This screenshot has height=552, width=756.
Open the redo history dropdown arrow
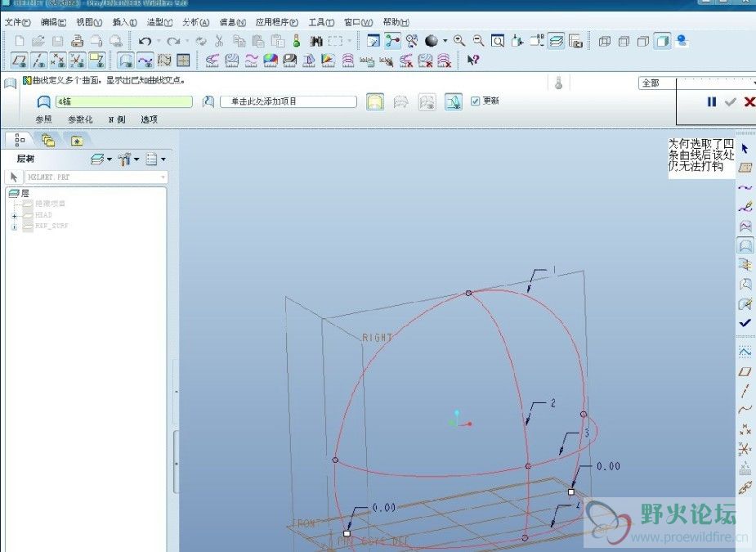187,42
